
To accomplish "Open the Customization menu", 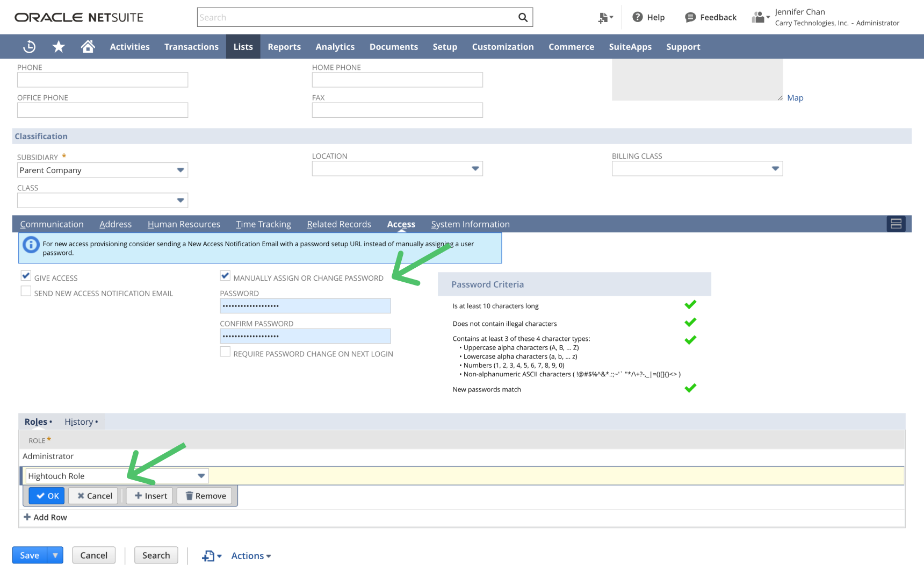I will click(503, 47).
